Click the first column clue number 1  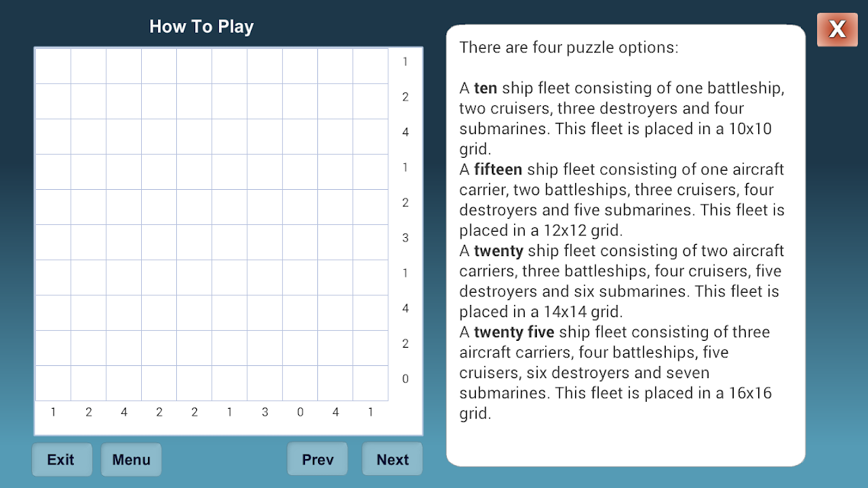click(x=53, y=413)
